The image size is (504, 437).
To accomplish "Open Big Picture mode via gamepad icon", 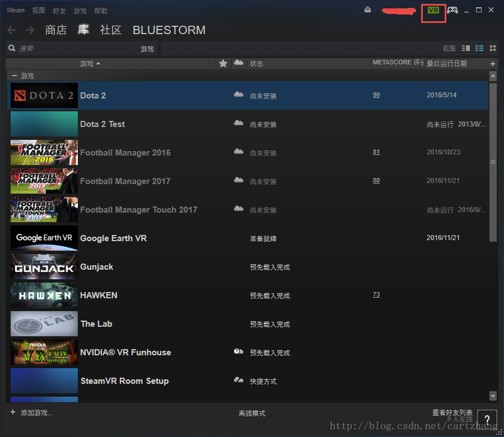I will [452, 10].
